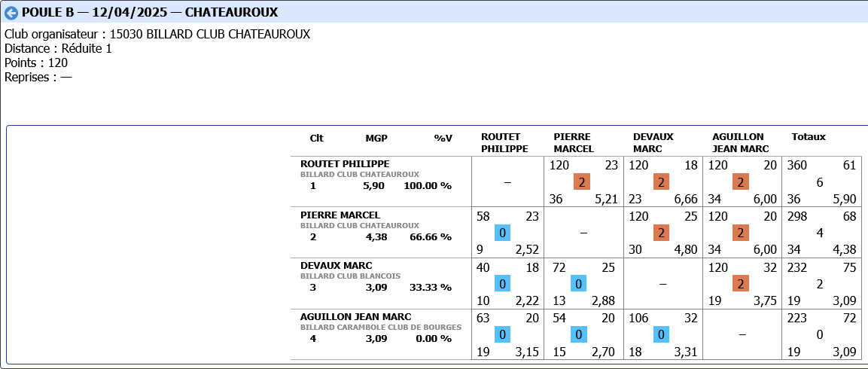
Task: Click club name BILLARD CLUB BLANCOIS
Action: tap(350, 276)
